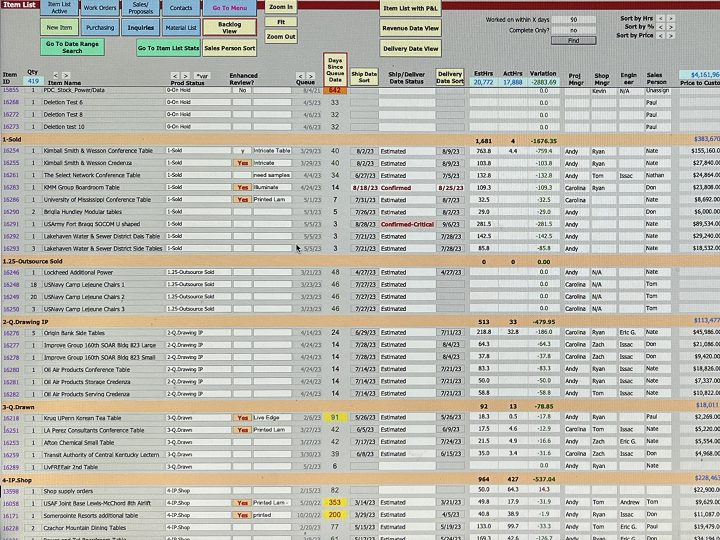Toggle Complete Only field set to no

point(573,30)
